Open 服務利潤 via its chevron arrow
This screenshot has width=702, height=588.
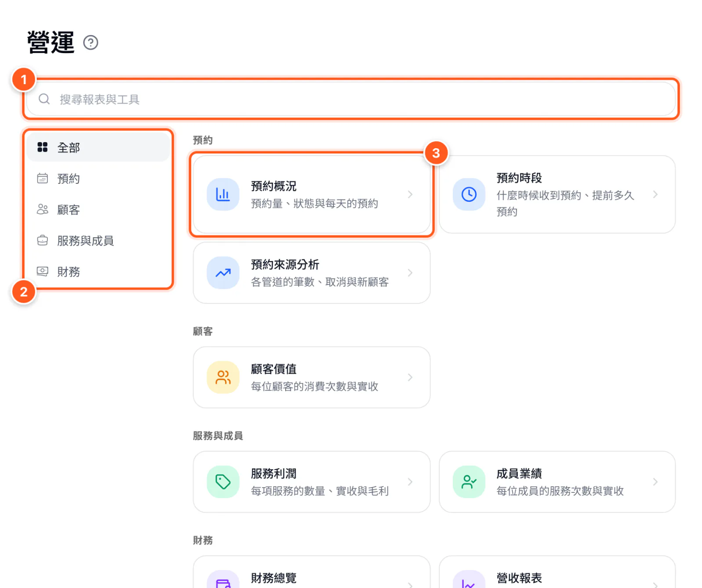410,482
